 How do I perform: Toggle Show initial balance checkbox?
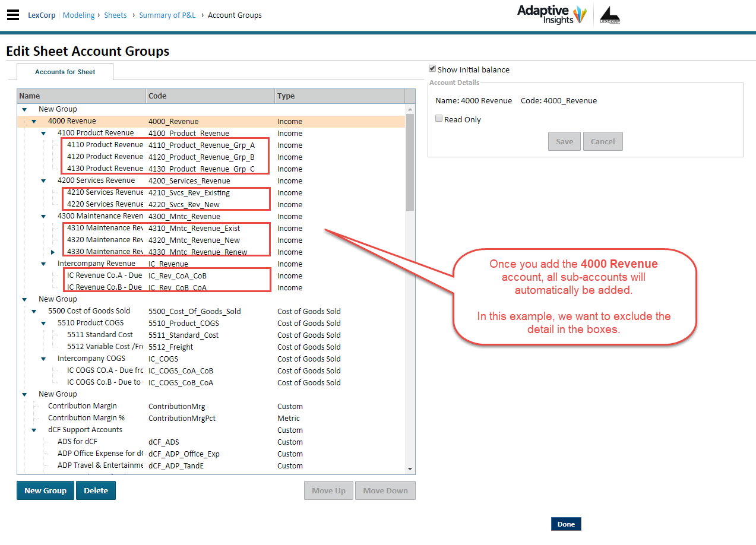[432, 69]
